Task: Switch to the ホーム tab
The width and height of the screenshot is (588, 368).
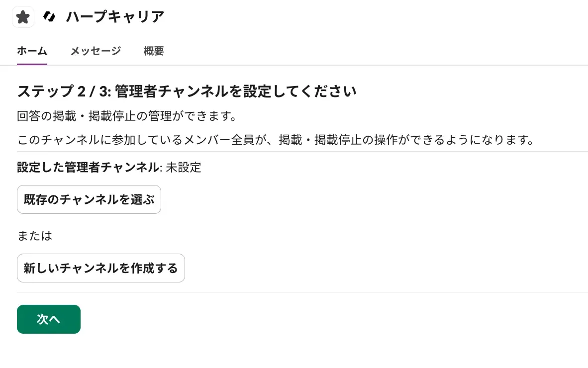Action: (x=32, y=51)
